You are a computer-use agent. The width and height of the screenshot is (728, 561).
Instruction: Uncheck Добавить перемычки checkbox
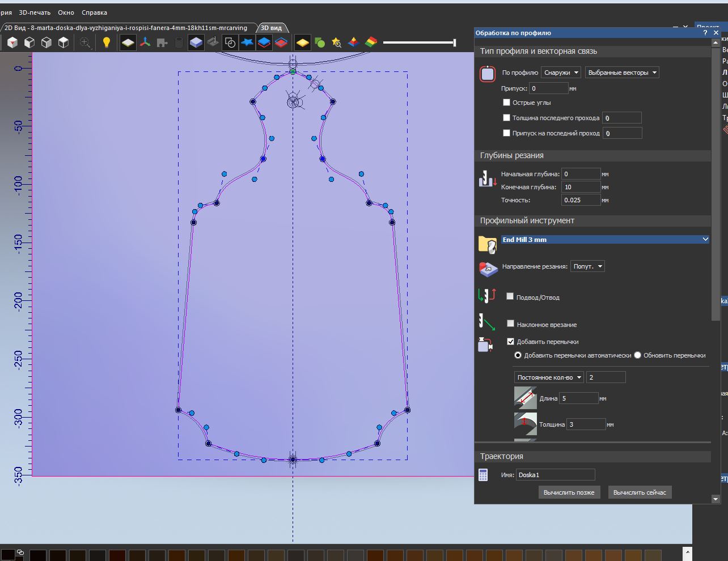(x=510, y=342)
